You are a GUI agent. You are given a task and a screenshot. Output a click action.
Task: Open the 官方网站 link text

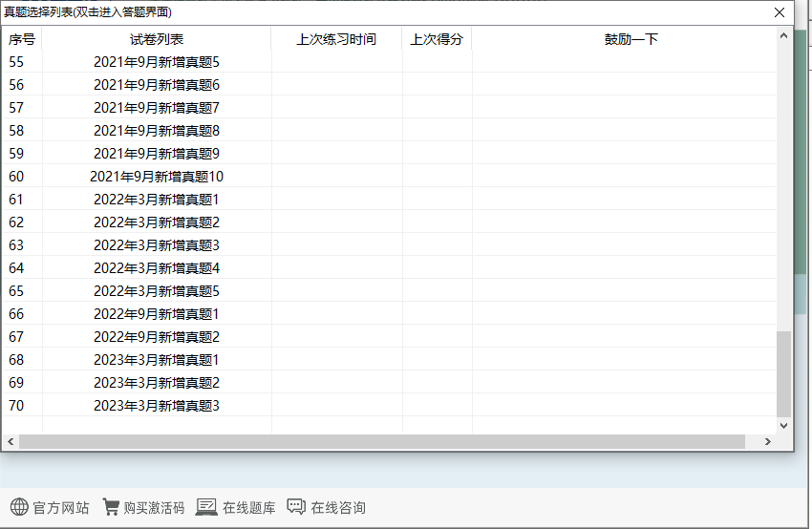pyautogui.click(x=61, y=508)
